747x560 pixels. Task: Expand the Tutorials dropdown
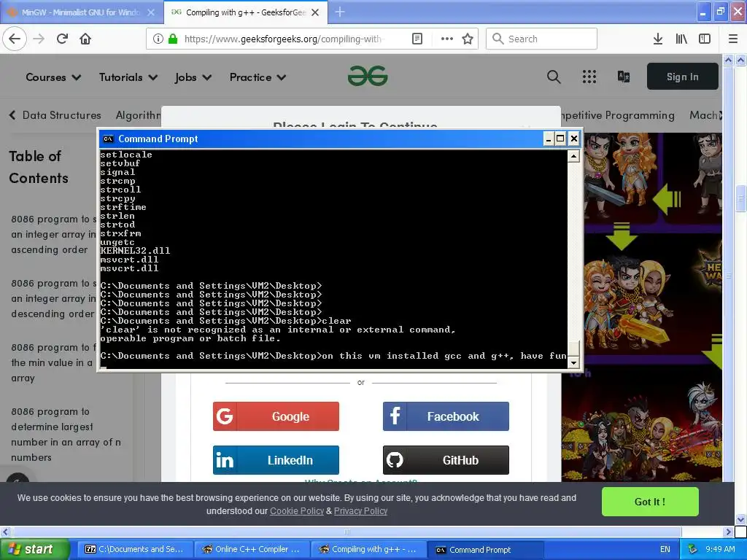click(x=128, y=77)
